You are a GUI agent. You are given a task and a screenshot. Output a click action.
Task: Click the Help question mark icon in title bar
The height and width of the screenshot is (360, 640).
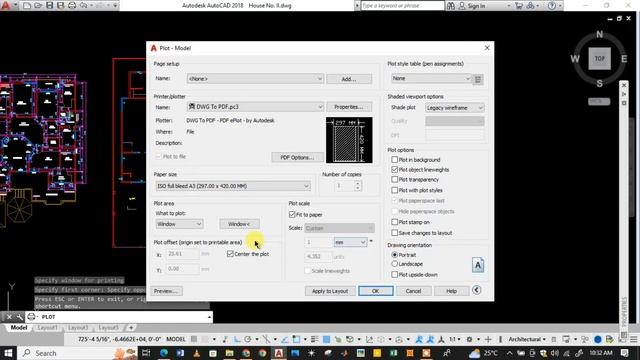tap(552, 6)
